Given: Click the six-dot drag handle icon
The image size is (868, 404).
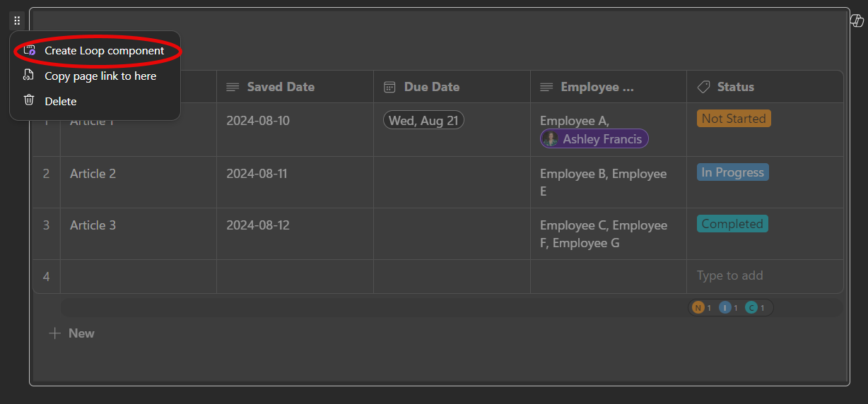Looking at the screenshot, I should 17,20.
